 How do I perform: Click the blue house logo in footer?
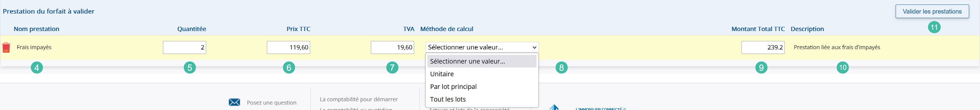pos(554,107)
